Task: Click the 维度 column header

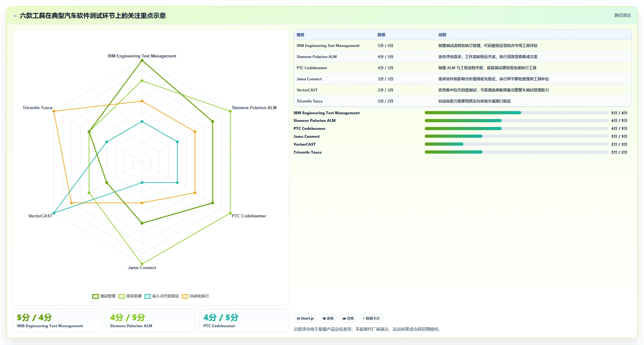Action: (x=301, y=35)
